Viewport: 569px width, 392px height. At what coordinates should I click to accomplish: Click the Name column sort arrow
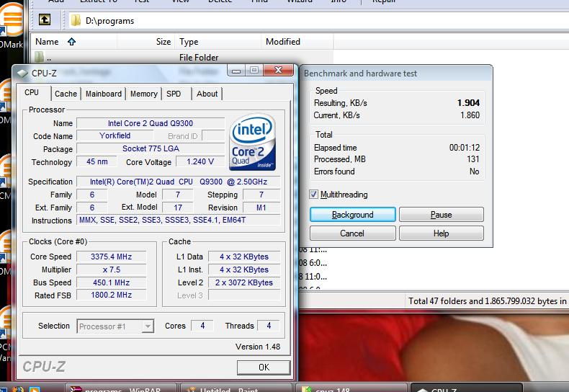[x=71, y=42]
